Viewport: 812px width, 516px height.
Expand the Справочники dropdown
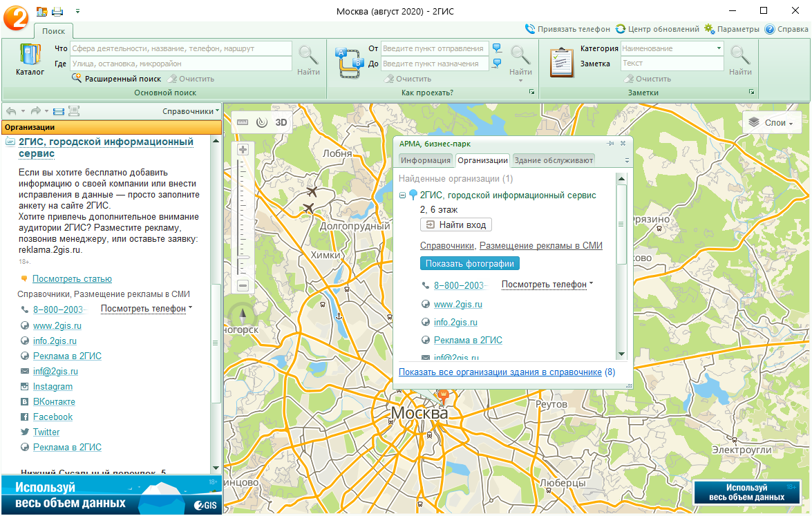tap(191, 111)
